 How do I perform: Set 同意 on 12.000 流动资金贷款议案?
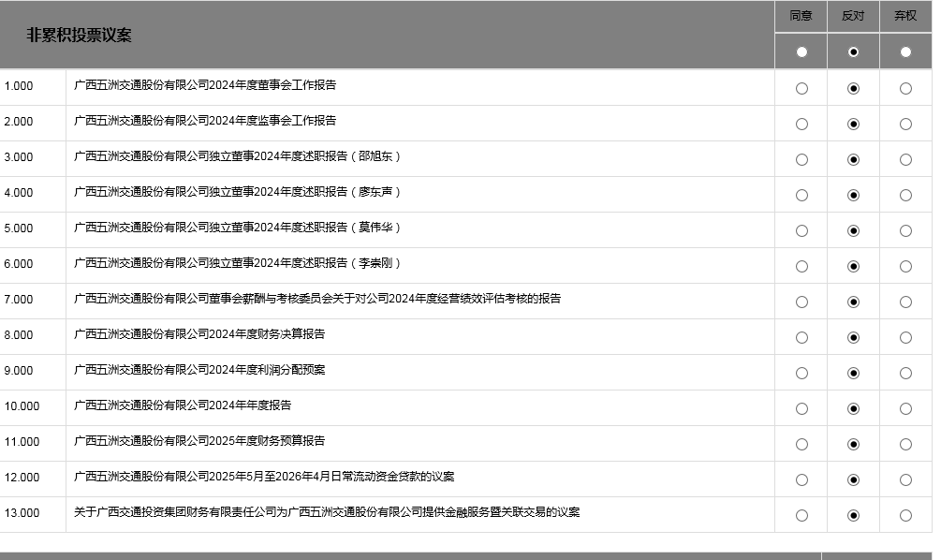point(801,480)
